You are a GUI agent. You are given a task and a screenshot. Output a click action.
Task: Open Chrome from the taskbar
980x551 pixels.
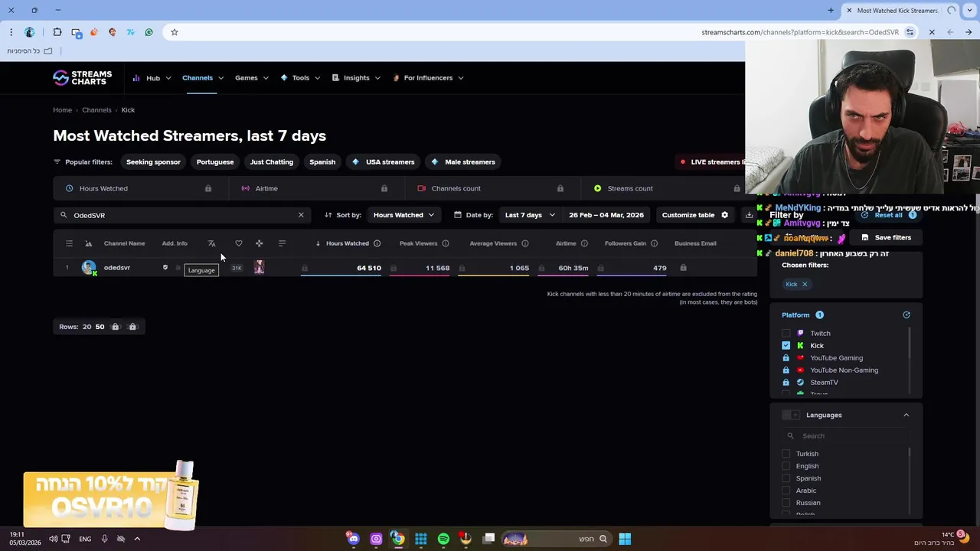[x=398, y=539]
